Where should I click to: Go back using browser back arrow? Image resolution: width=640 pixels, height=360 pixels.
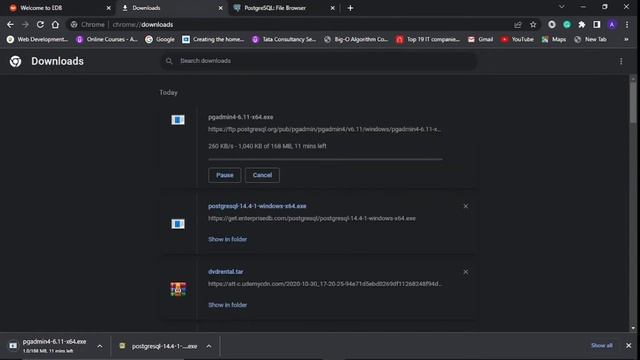point(10,24)
